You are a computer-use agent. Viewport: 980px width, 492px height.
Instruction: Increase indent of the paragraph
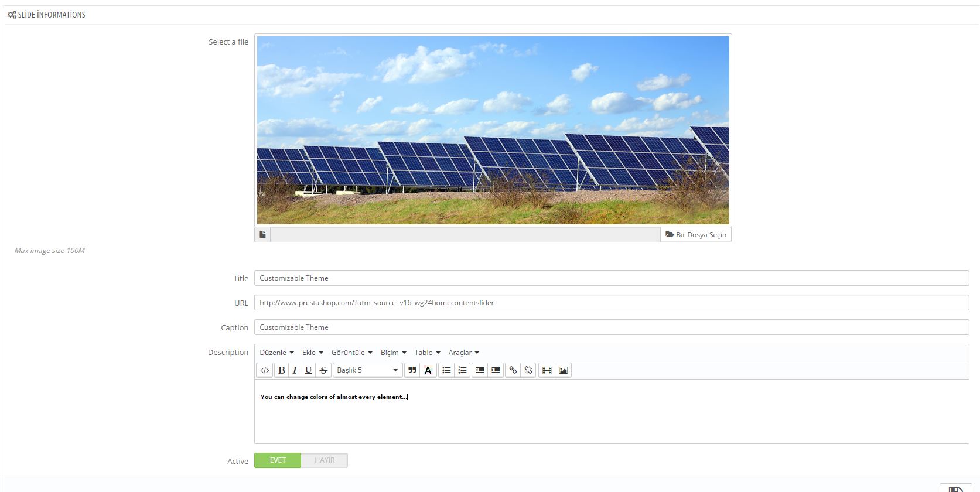click(496, 370)
